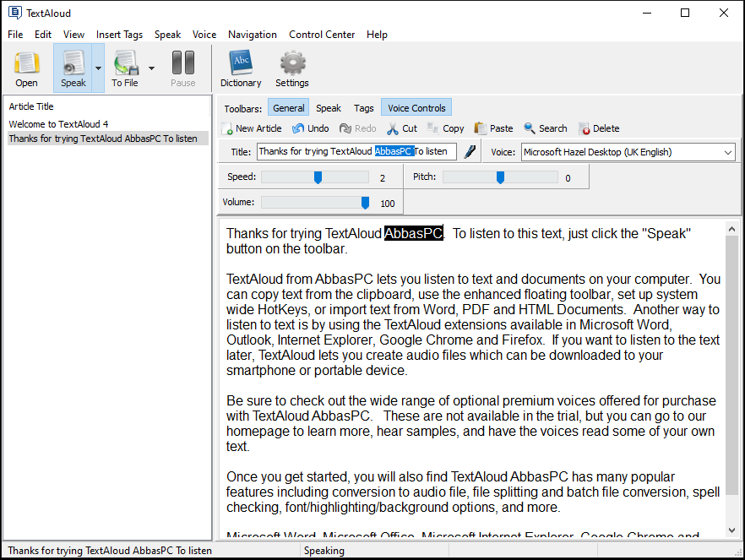This screenshot has width=745, height=560.
Task: Click the TextAloud app icon in title bar
Action: tap(14, 13)
